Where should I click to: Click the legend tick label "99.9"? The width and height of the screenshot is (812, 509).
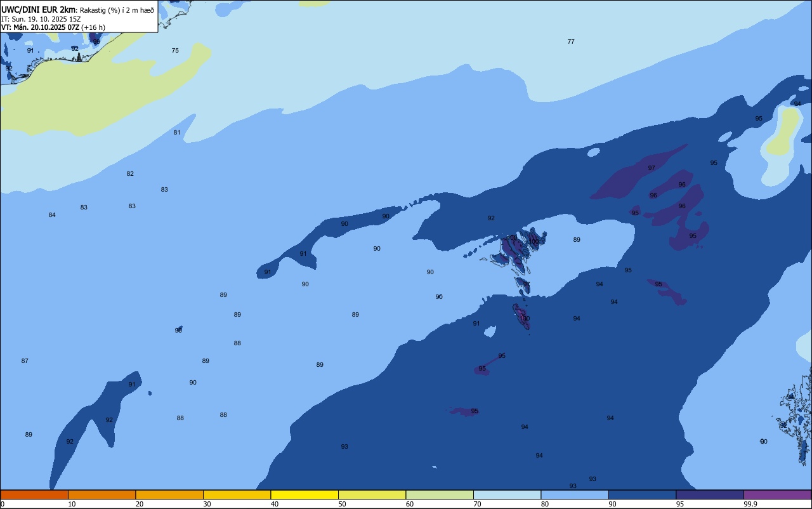click(x=750, y=504)
